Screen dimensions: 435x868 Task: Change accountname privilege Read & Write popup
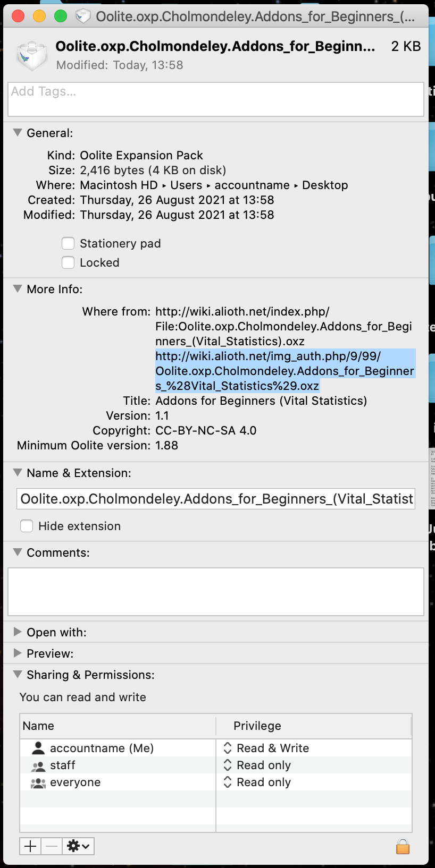(266, 748)
